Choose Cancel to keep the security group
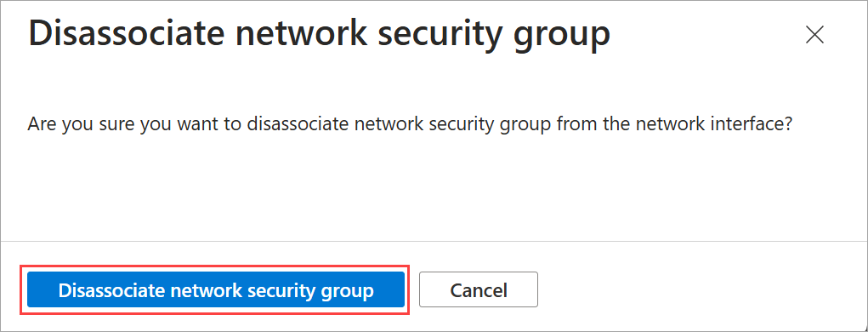The height and width of the screenshot is (332, 868). [x=479, y=290]
